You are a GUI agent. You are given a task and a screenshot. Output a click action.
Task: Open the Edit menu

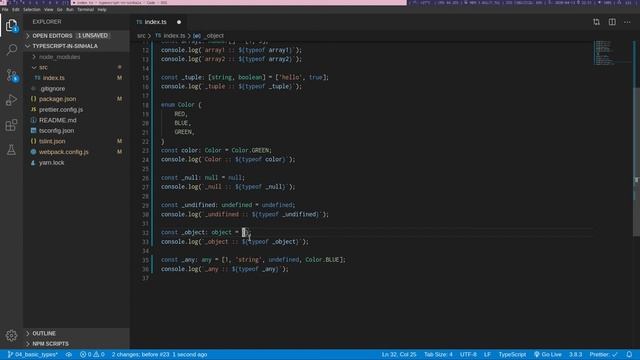[x=16, y=9]
